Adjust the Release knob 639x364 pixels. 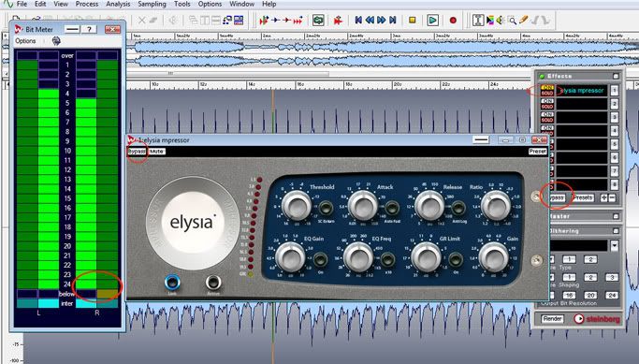tap(429, 206)
